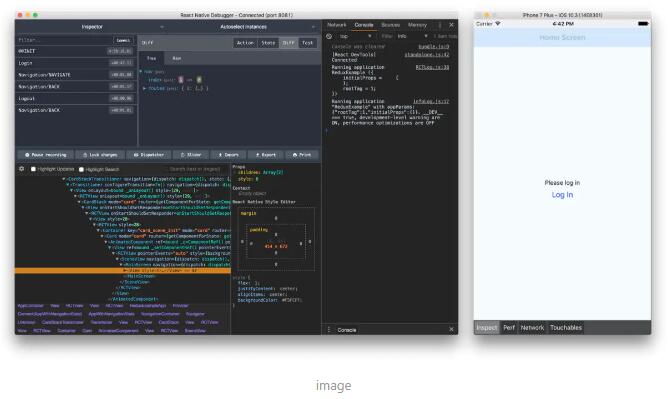
Task: Click the Wi-Fi icon in the simulator status bar
Action: pos(497,24)
